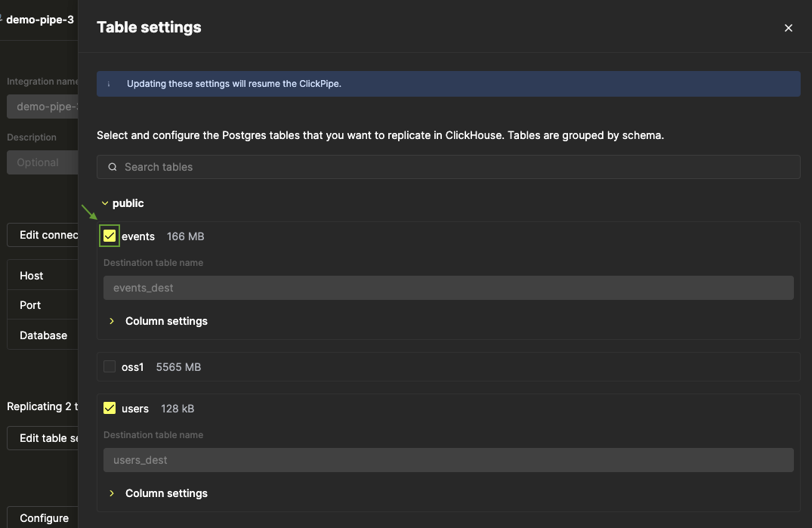Close the Table settings panel

pyautogui.click(x=788, y=28)
